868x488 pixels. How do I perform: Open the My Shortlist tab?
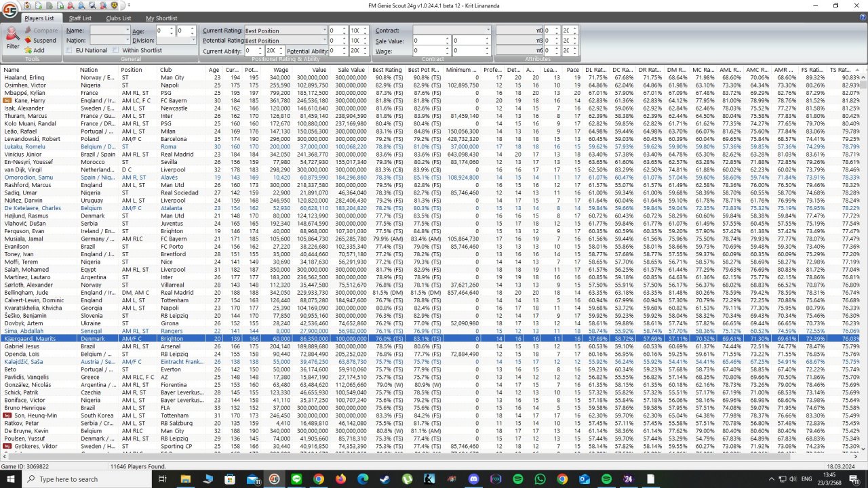pyautogui.click(x=161, y=18)
